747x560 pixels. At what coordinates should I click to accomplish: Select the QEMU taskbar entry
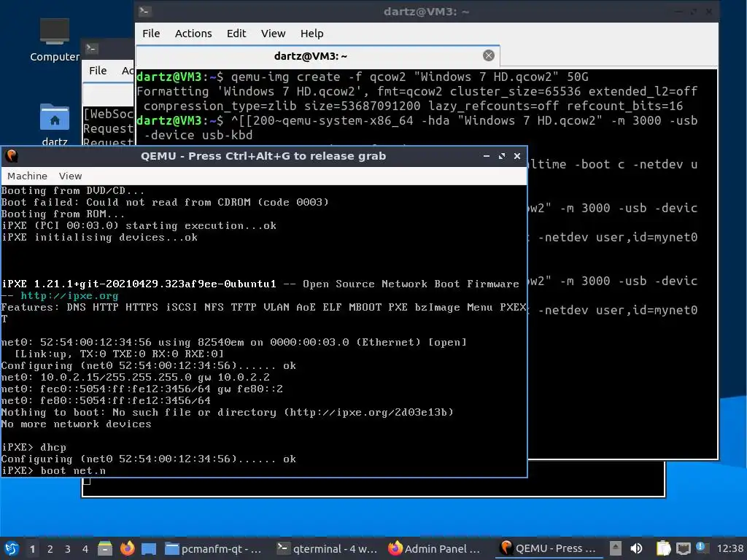548,549
